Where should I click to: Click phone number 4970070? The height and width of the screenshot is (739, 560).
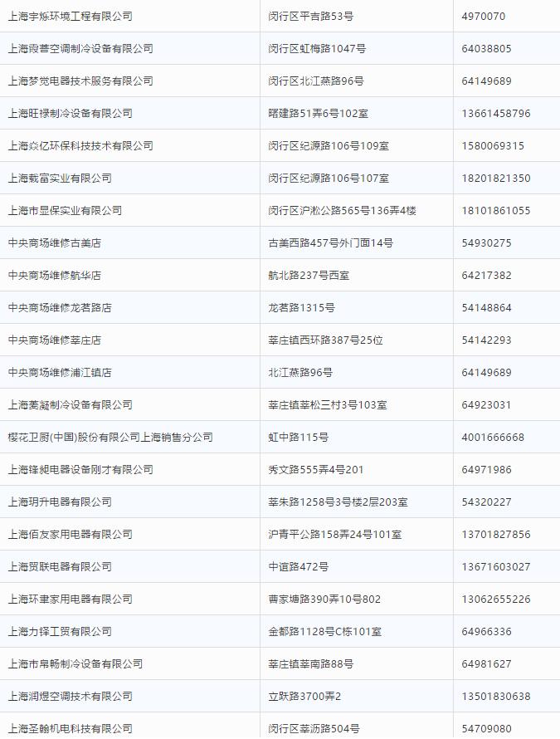click(x=483, y=17)
